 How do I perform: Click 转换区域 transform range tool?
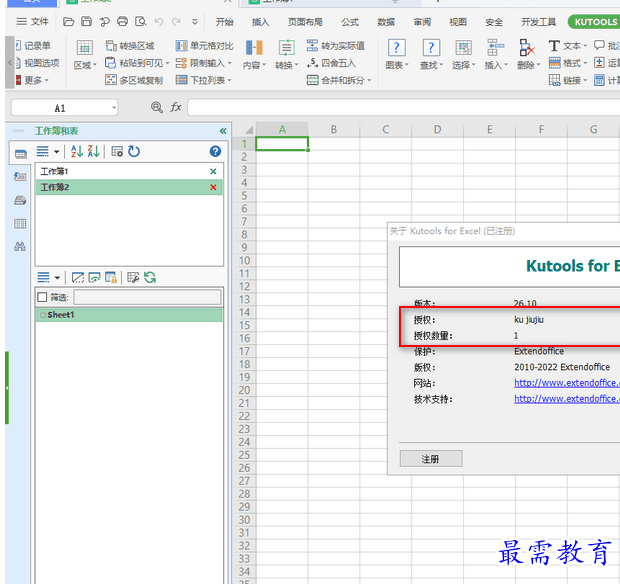130,46
